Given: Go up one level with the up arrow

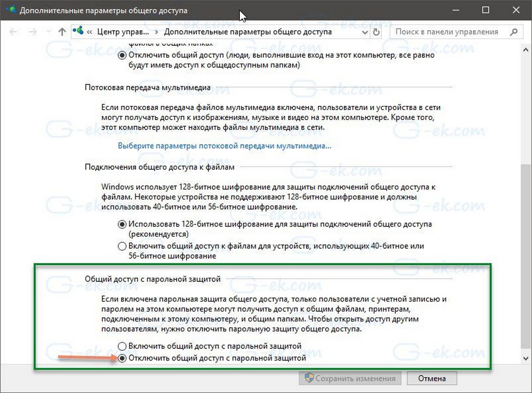Looking at the screenshot, I should click(x=62, y=32).
